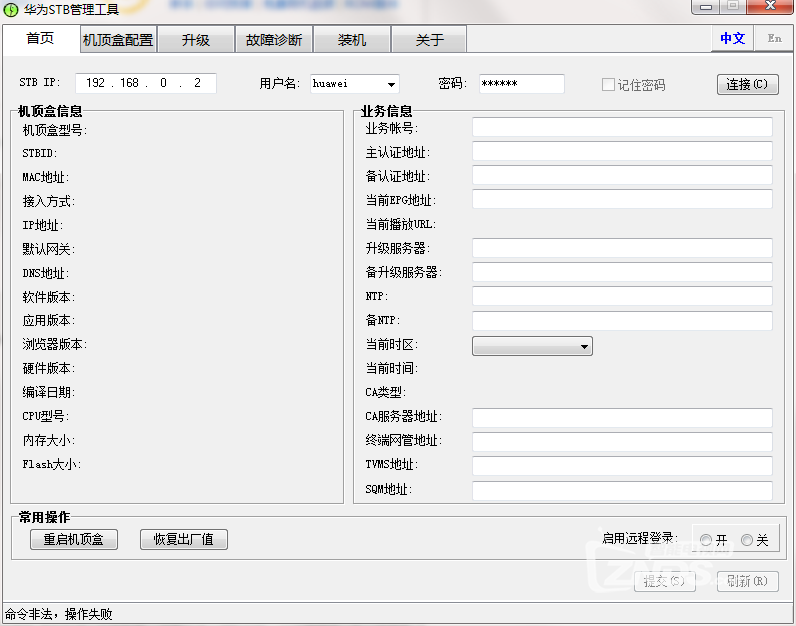Click the CA服务器地址 input field
The height and width of the screenshot is (626, 796).
click(622, 417)
